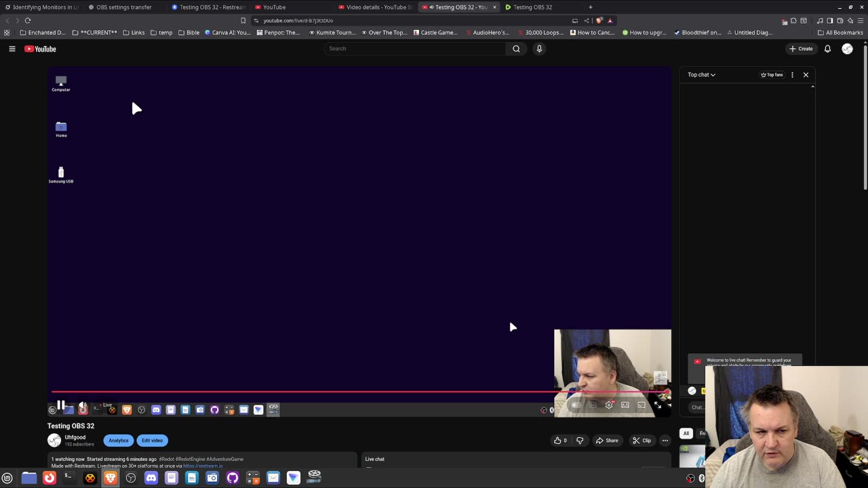Viewport: 868px width, 488px height.
Task: Bookmark this page icon in address bar
Action: pyautogui.click(x=243, y=20)
